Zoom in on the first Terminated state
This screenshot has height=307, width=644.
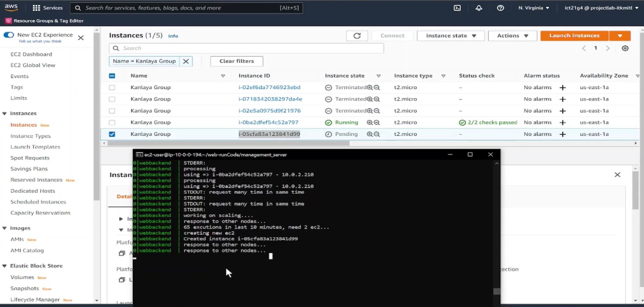click(x=369, y=88)
